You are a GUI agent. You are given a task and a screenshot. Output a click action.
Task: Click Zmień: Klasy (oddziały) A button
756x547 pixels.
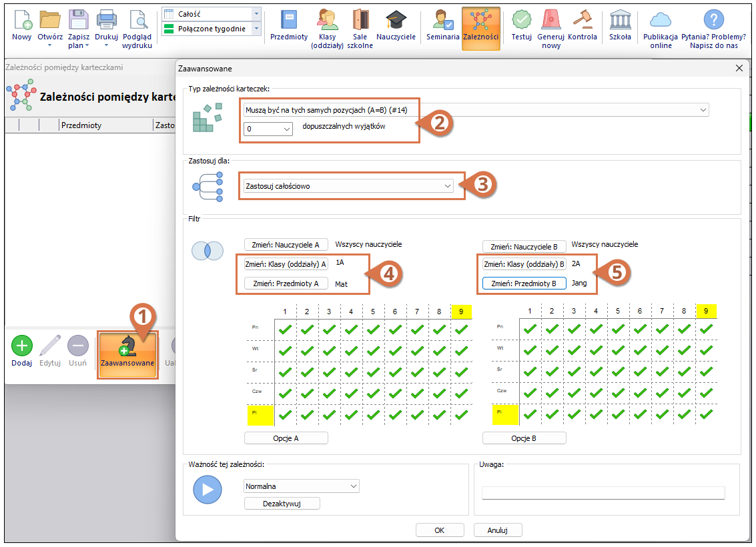[286, 264]
